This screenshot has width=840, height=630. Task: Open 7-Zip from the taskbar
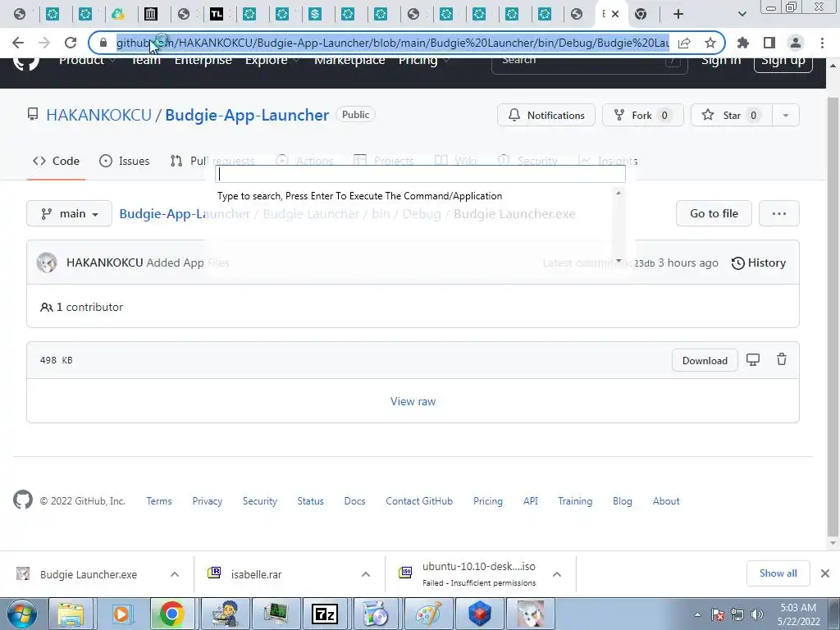[x=325, y=614]
